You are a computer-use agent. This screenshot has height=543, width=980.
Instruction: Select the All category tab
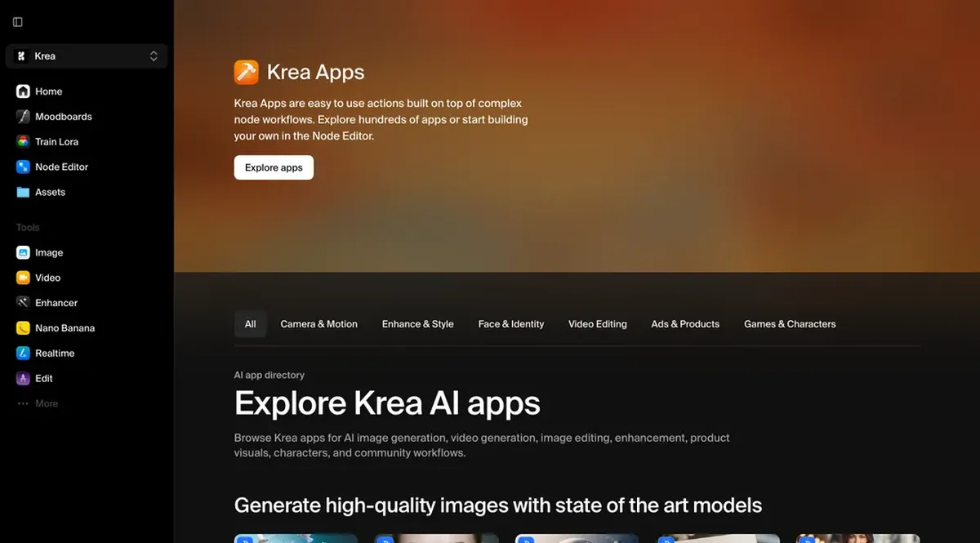pos(251,324)
